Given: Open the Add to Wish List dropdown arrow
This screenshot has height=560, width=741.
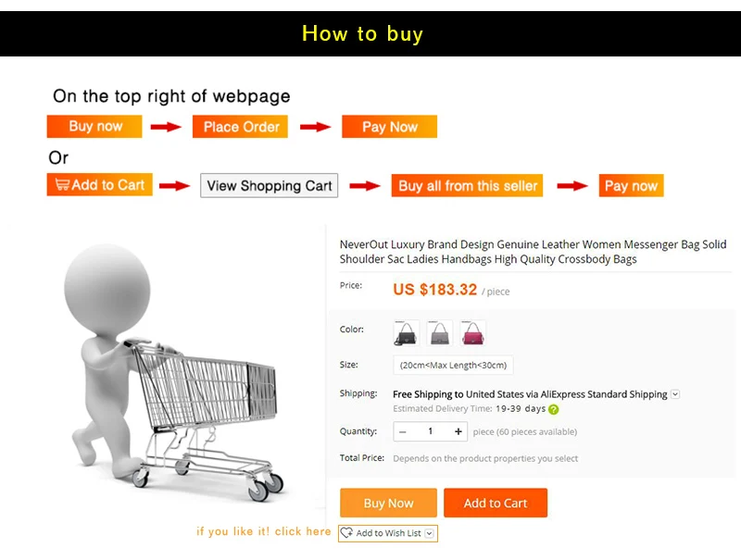Looking at the screenshot, I should click(429, 533).
